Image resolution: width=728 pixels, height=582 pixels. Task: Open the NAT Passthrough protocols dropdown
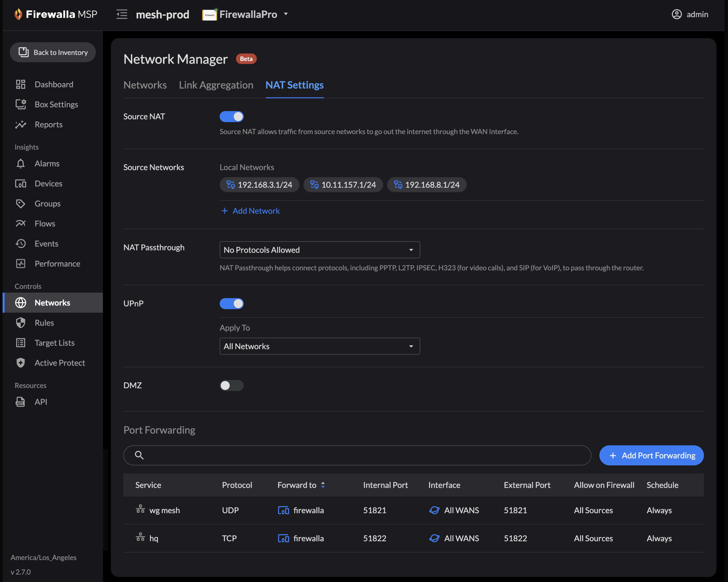point(320,250)
